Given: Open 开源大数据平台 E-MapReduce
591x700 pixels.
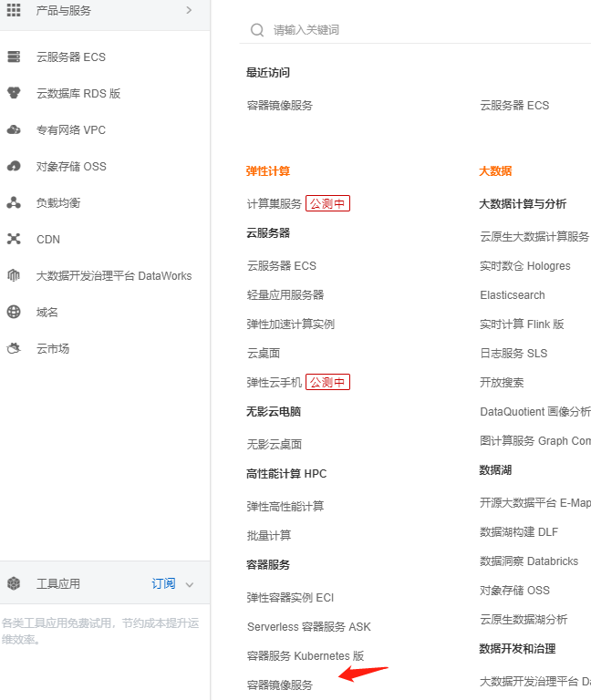Looking at the screenshot, I should [x=535, y=503].
